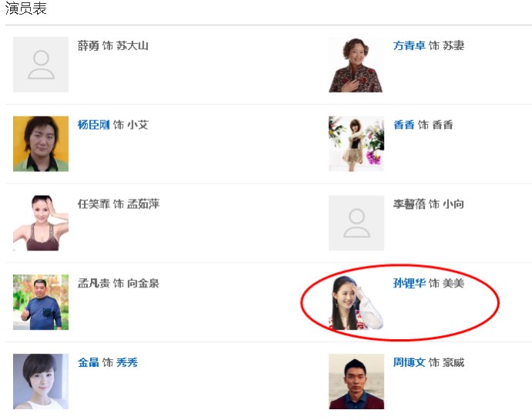Click the photo thumbnail beside 任笑霏

(41, 223)
